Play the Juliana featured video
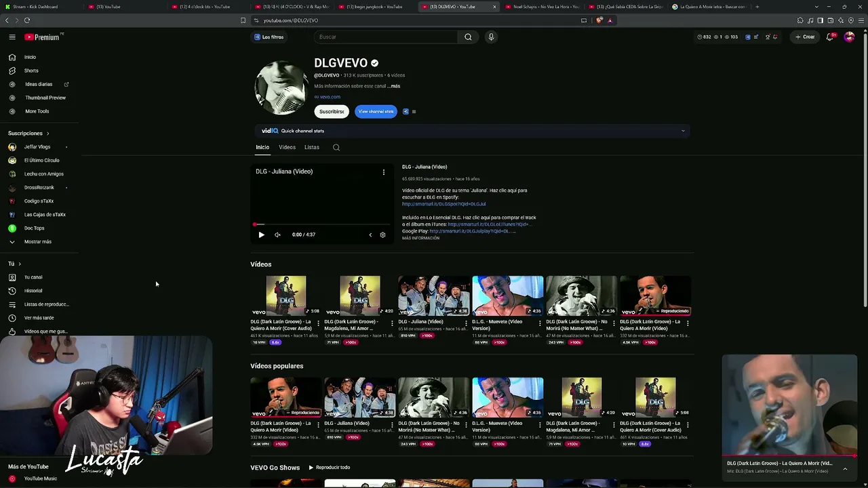The image size is (868, 488). coord(261,235)
